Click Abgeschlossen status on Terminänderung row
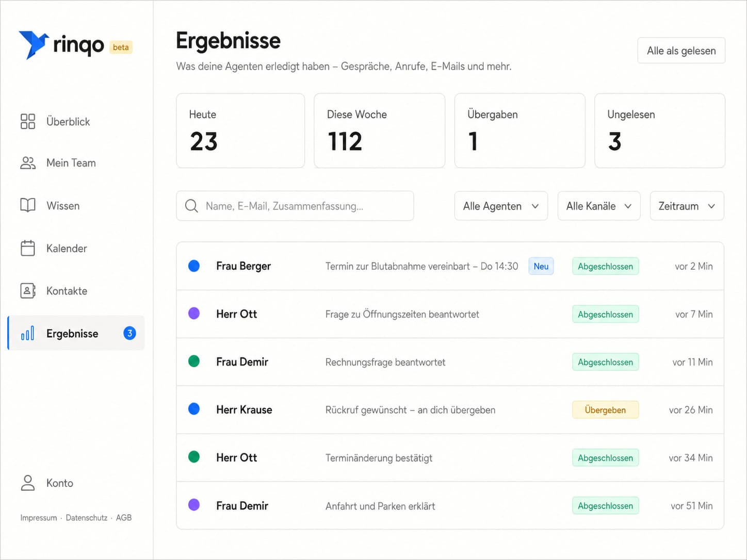Viewport: 747px width, 560px height. (x=605, y=458)
